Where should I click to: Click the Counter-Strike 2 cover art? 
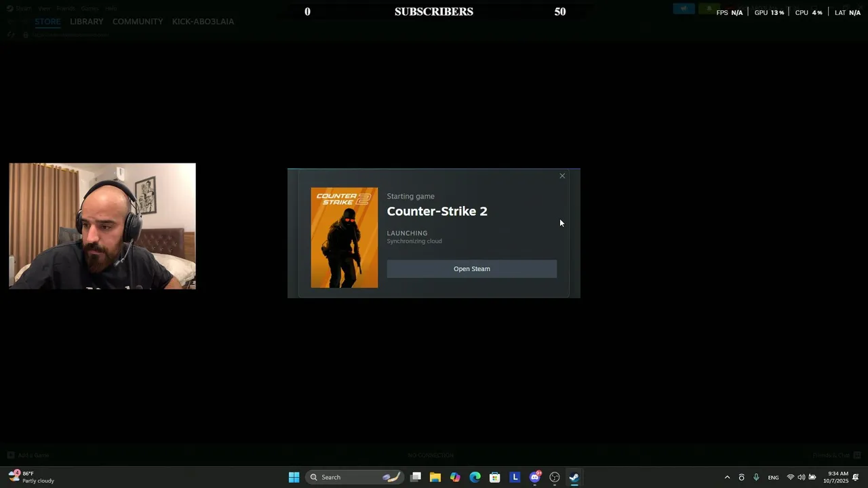[344, 238]
